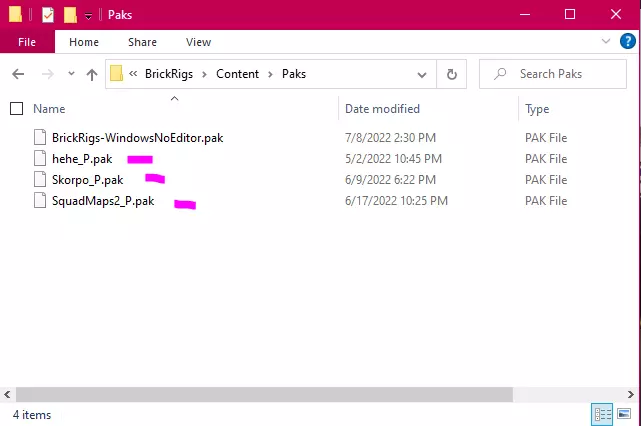Click the address bar folder icon

[117, 74]
